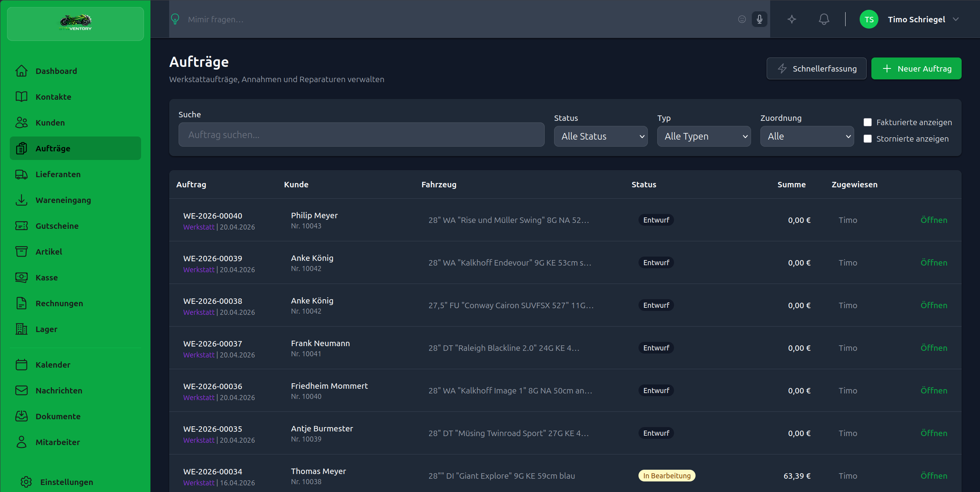Open the notifications bell
The image size is (980, 492).
(x=824, y=19)
